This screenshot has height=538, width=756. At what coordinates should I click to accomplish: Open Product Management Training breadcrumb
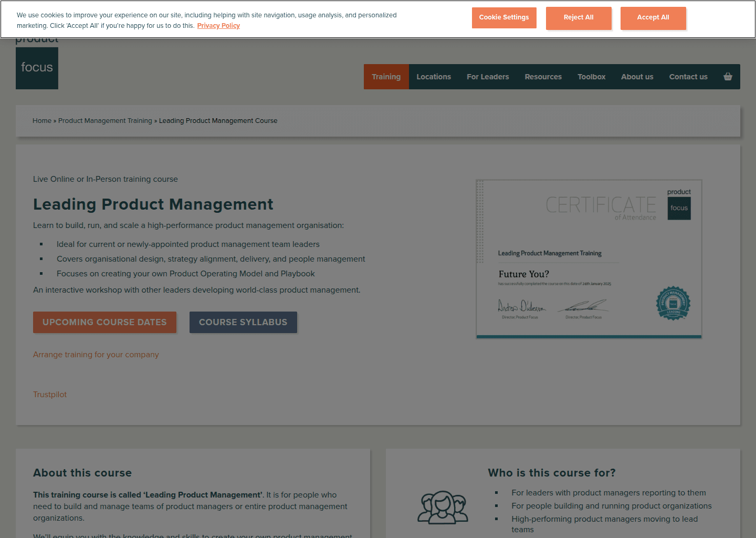coord(105,120)
